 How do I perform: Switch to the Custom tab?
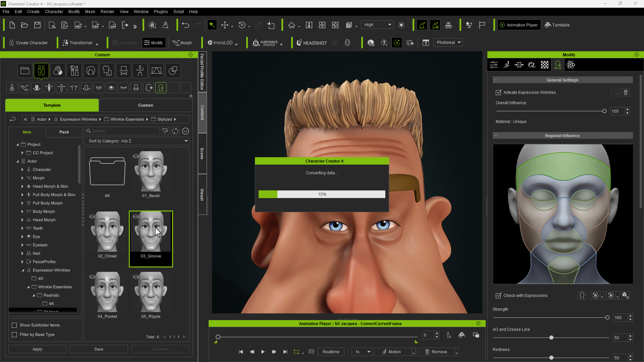(146, 105)
